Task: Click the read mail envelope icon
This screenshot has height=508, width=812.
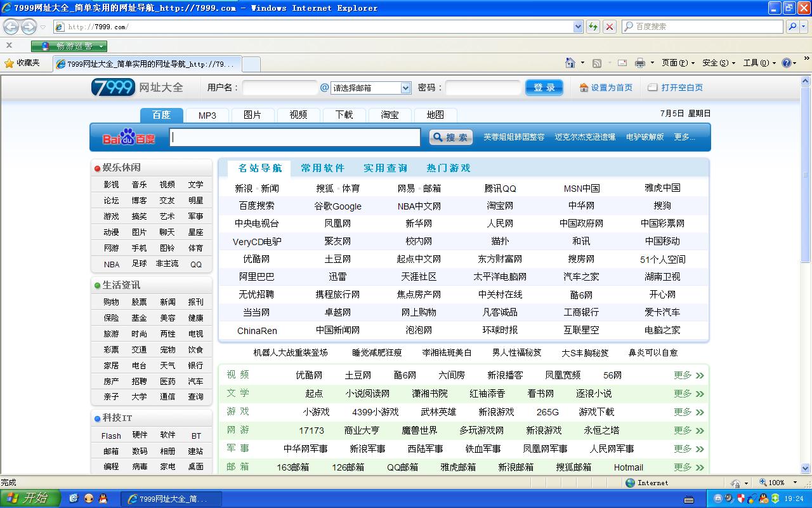Action: coord(622,63)
